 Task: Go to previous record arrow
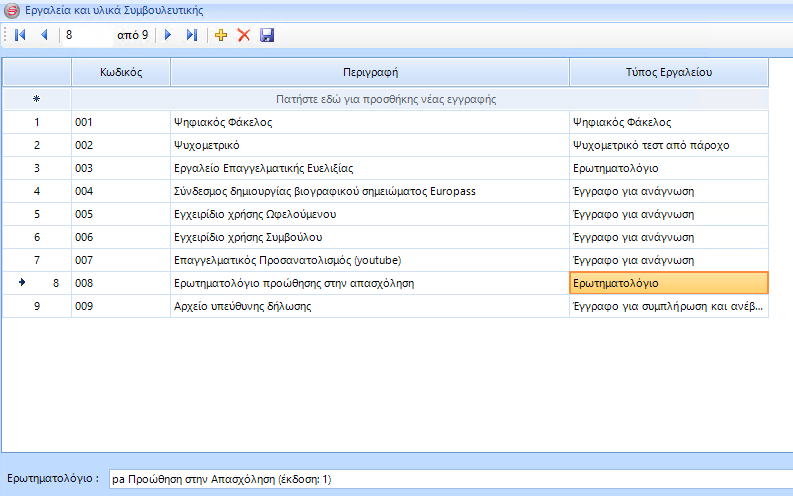click(x=43, y=35)
